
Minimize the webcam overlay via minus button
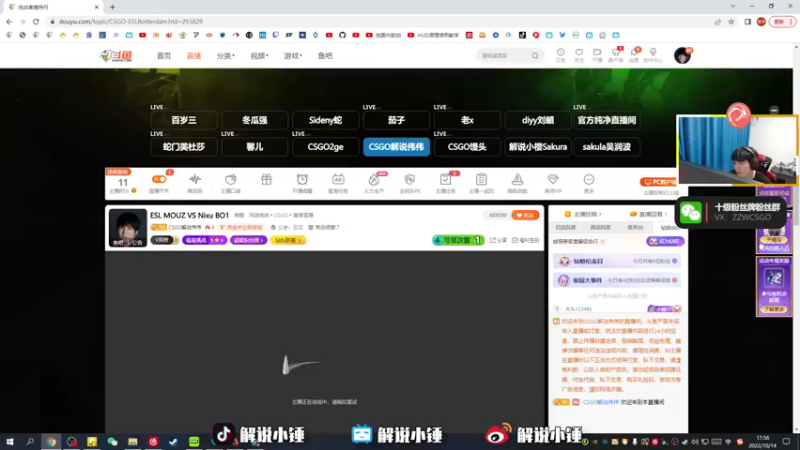tap(774, 110)
